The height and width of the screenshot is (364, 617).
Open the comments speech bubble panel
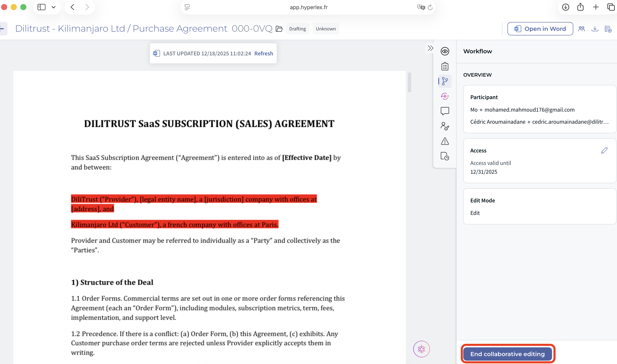tap(445, 111)
